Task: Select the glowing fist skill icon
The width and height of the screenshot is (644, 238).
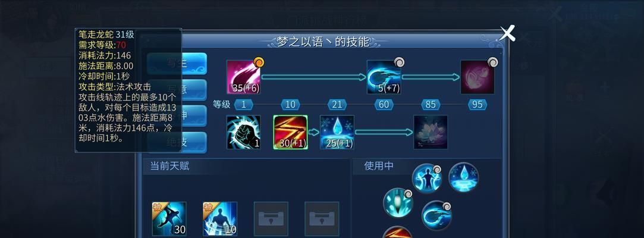Action: (x=244, y=132)
